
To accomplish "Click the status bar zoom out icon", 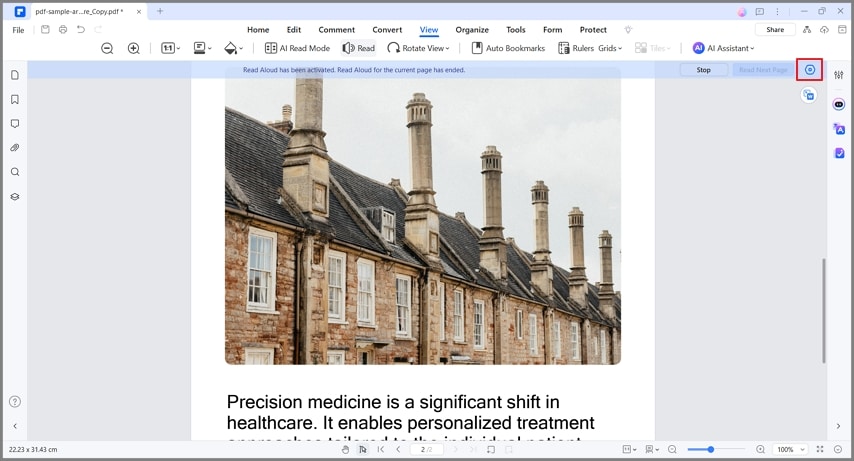I will (673, 450).
